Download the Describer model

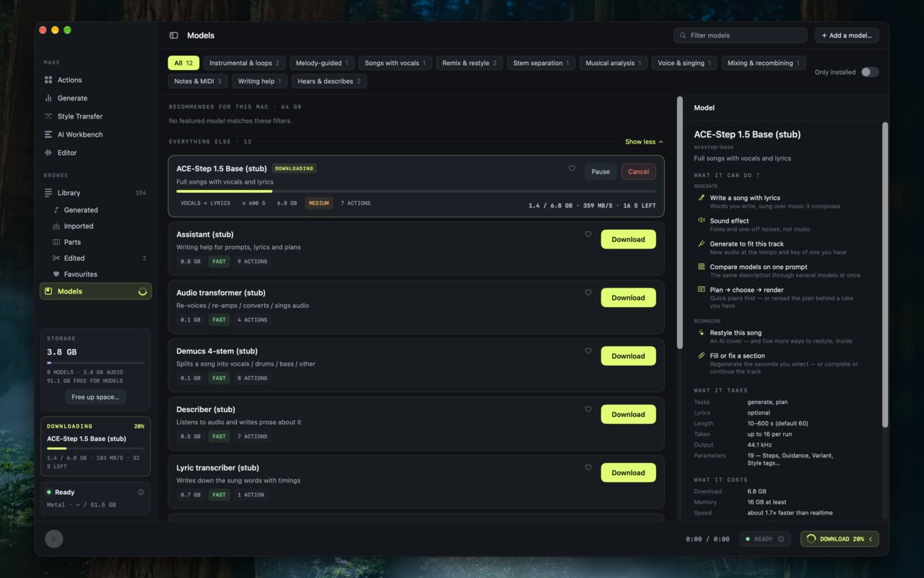click(x=628, y=414)
